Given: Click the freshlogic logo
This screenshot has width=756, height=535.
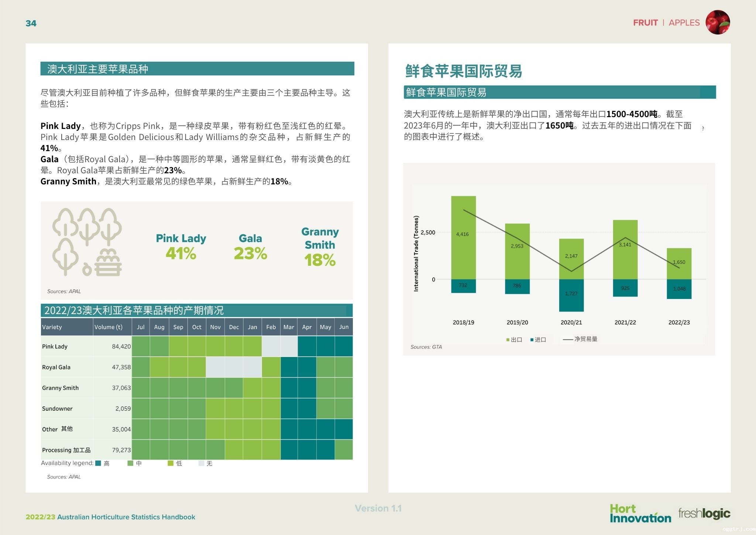Looking at the screenshot, I should 704,513.
